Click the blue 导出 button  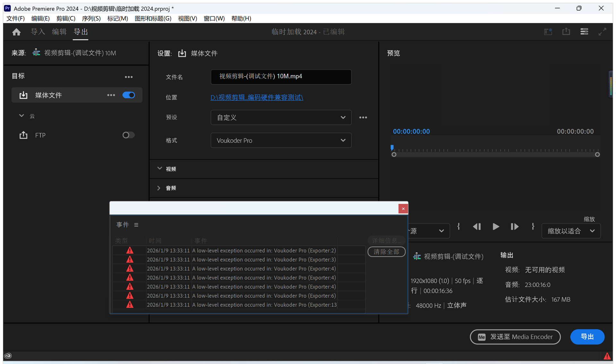tap(587, 337)
